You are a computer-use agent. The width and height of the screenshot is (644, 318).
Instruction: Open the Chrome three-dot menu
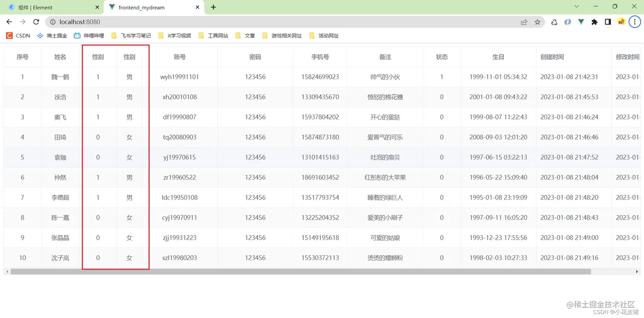tap(635, 22)
